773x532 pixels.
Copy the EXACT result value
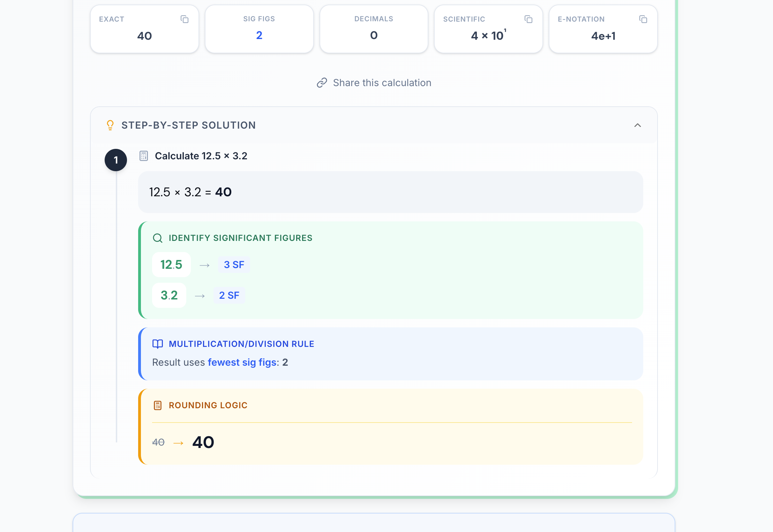click(x=185, y=20)
